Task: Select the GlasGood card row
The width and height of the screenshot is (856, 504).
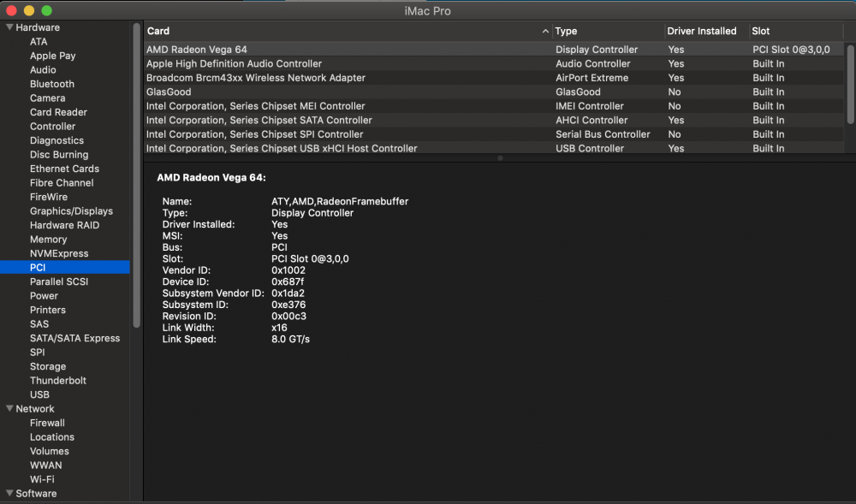Action: coord(494,92)
